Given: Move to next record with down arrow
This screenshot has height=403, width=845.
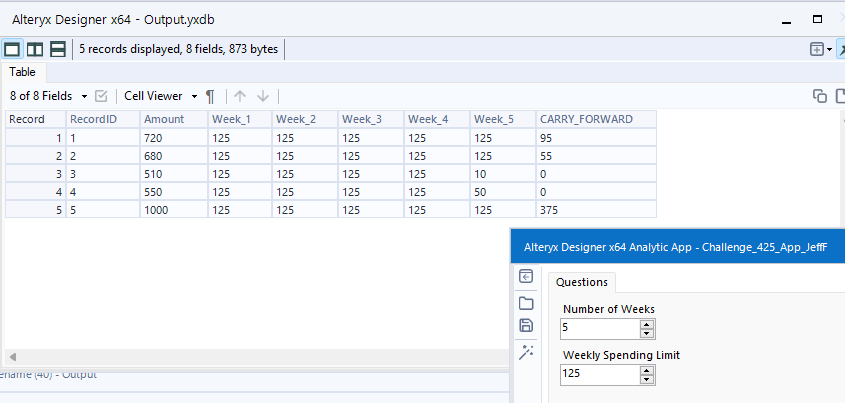Looking at the screenshot, I should point(262,96).
